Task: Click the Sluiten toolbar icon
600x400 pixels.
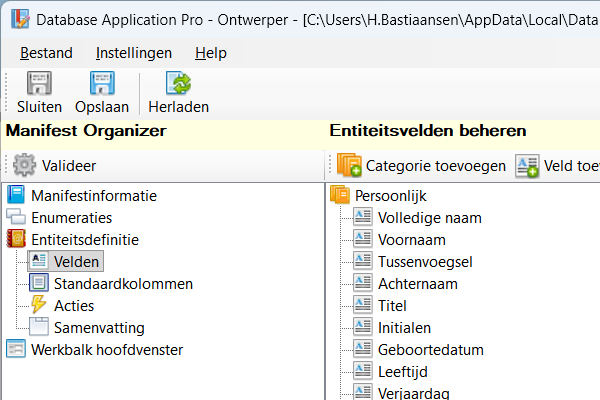Action: 39,84
